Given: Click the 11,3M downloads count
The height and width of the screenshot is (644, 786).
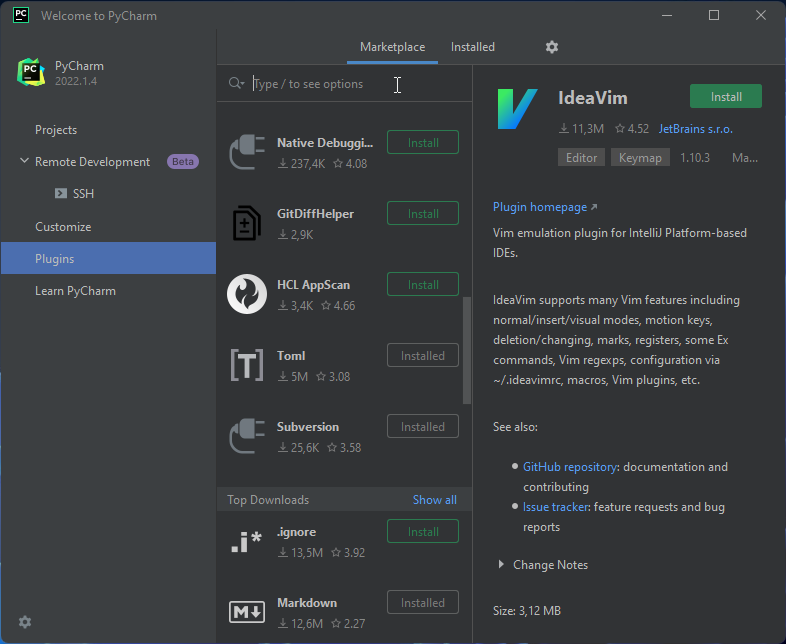Looking at the screenshot, I should (581, 129).
